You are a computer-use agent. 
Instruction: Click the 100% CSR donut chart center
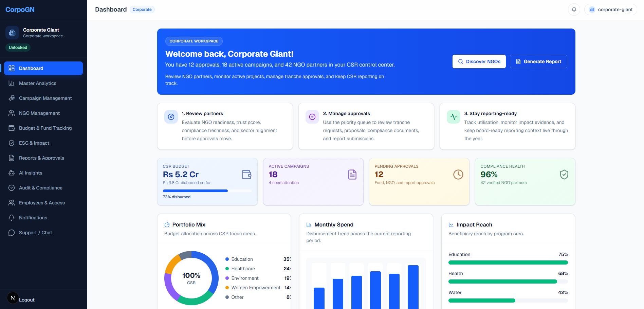click(191, 278)
